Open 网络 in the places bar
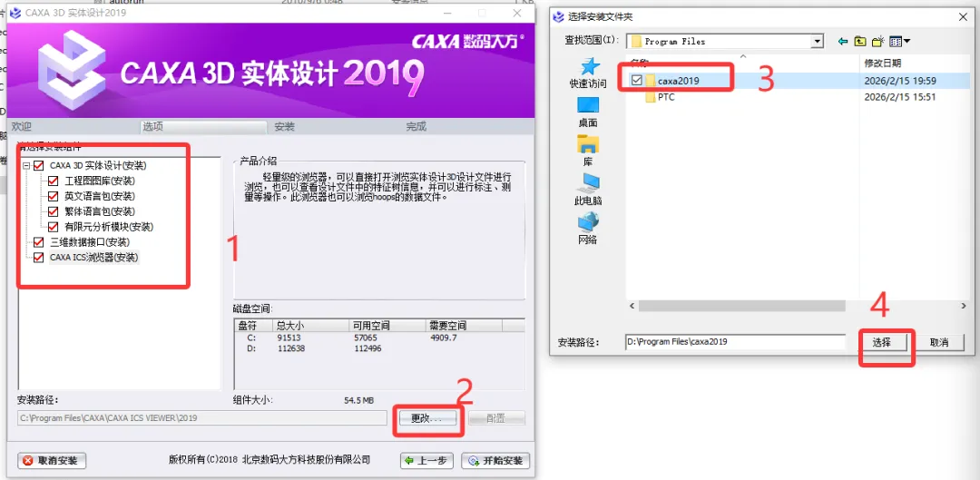980x480 pixels. [587, 228]
